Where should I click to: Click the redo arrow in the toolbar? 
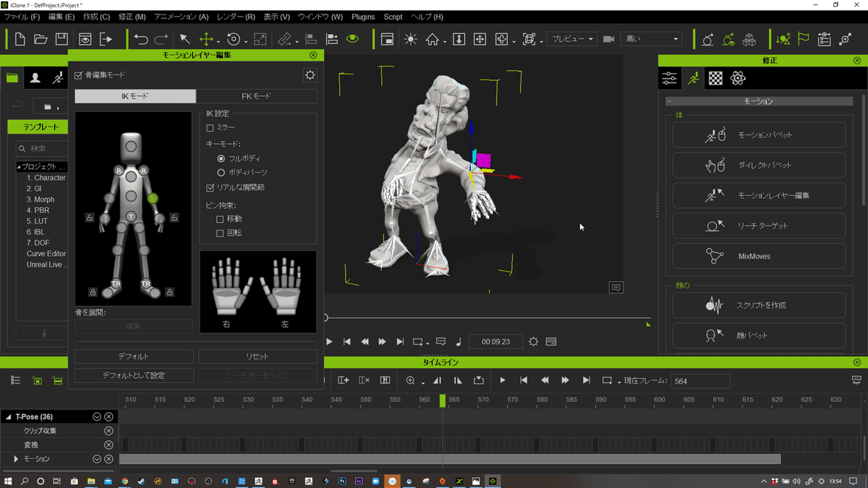click(162, 39)
